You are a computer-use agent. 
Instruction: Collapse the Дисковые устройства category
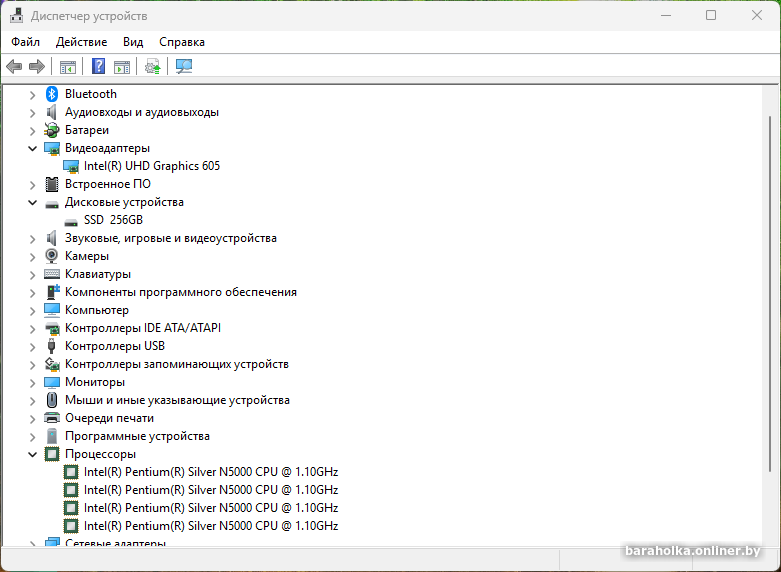[x=32, y=202]
